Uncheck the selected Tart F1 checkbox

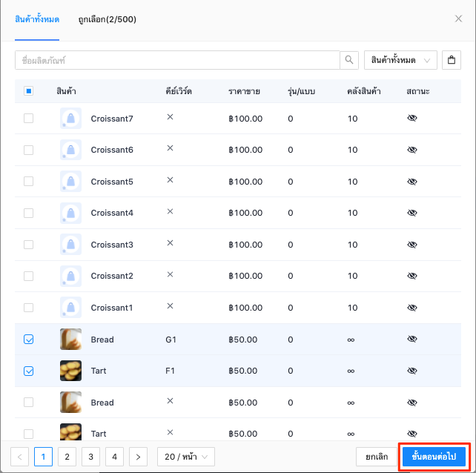click(x=28, y=371)
